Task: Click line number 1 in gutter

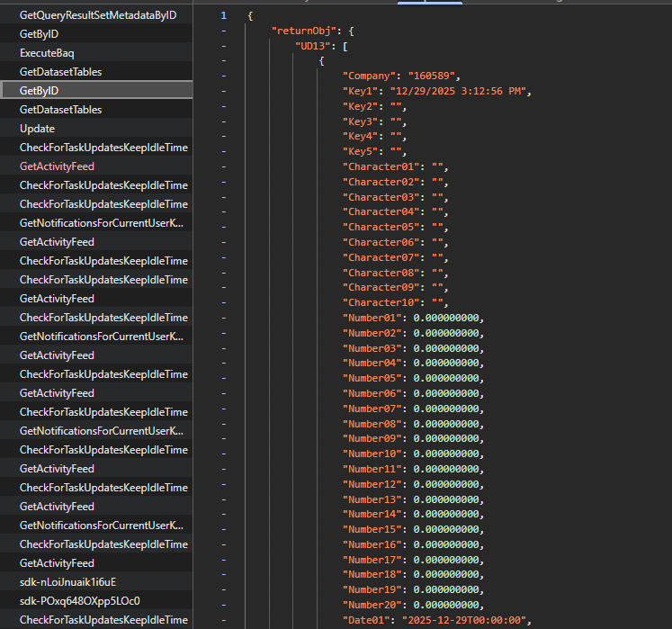Action: click(x=222, y=15)
